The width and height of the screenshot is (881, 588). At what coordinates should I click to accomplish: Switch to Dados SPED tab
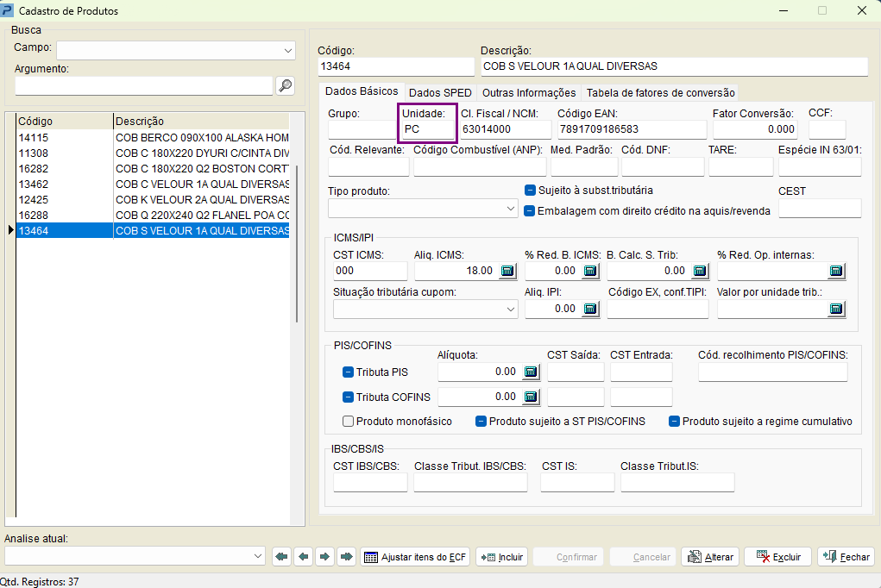coord(440,92)
